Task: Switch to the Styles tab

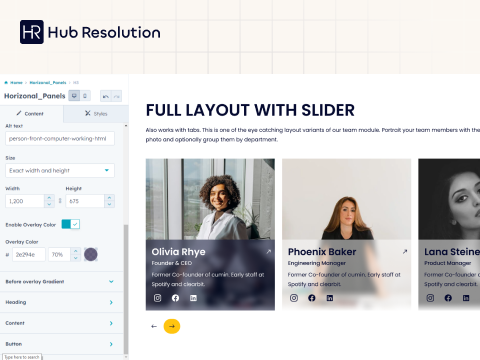Action: [x=96, y=114]
